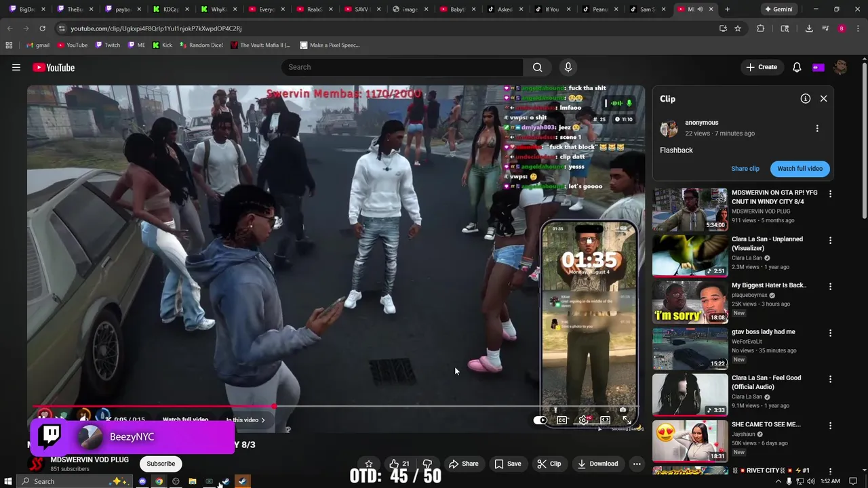Create a clip with the Clip button
The width and height of the screenshot is (868, 488).
pyautogui.click(x=549, y=464)
